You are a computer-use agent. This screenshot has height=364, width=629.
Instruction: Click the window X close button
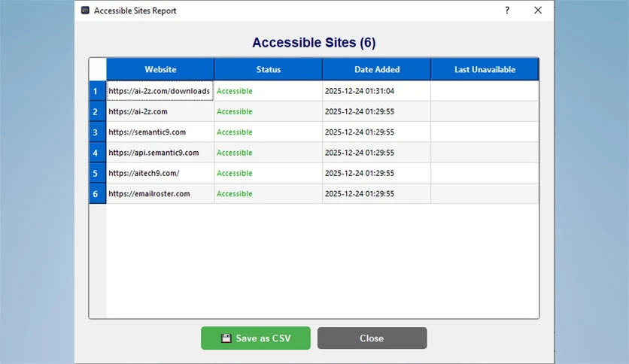(x=538, y=11)
